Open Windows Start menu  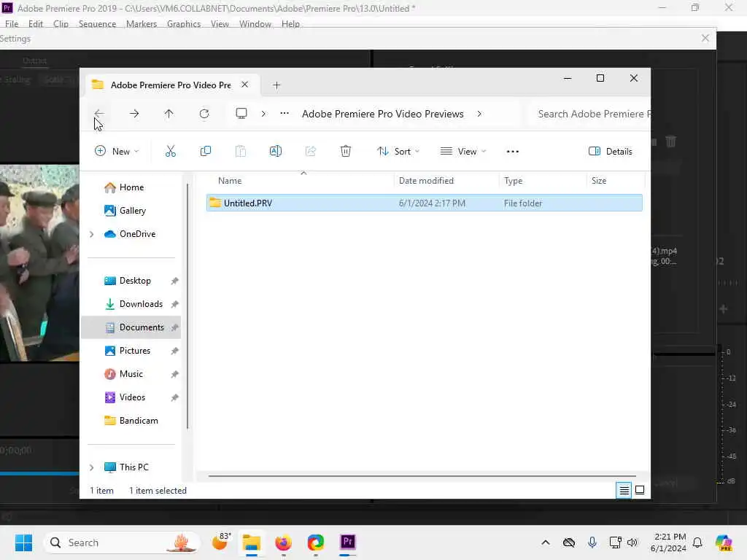click(23, 542)
